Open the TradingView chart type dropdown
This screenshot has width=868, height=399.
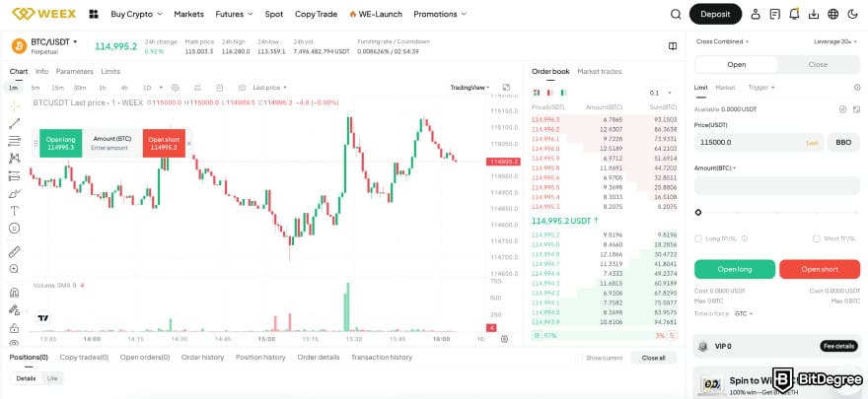point(470,88)
